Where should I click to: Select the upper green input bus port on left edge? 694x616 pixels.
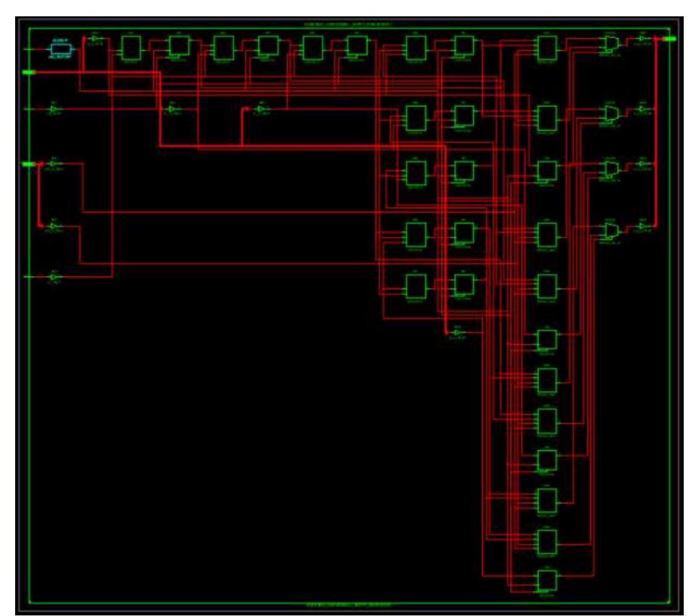29,72
